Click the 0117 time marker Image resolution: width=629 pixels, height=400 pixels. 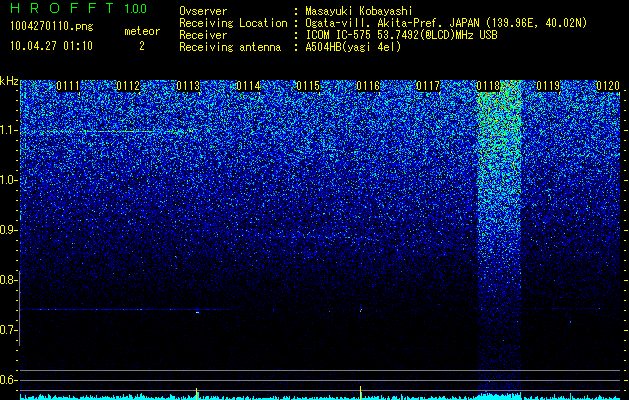[x=428, y=86]
